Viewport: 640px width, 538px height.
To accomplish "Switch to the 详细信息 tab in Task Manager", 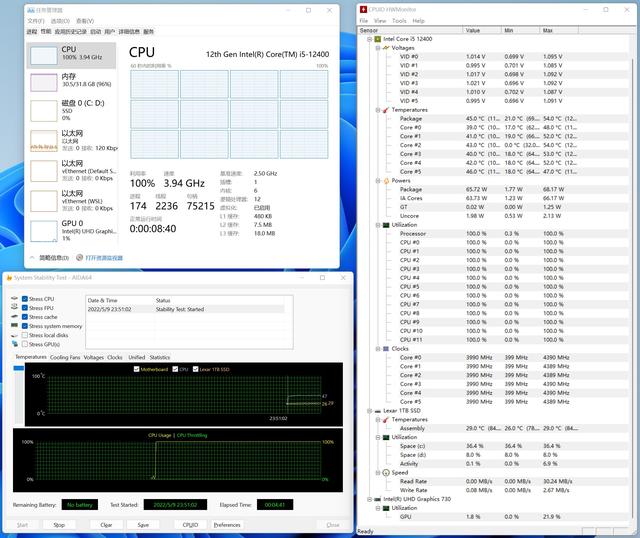I will pyautogui.click(x=129, y=31).
